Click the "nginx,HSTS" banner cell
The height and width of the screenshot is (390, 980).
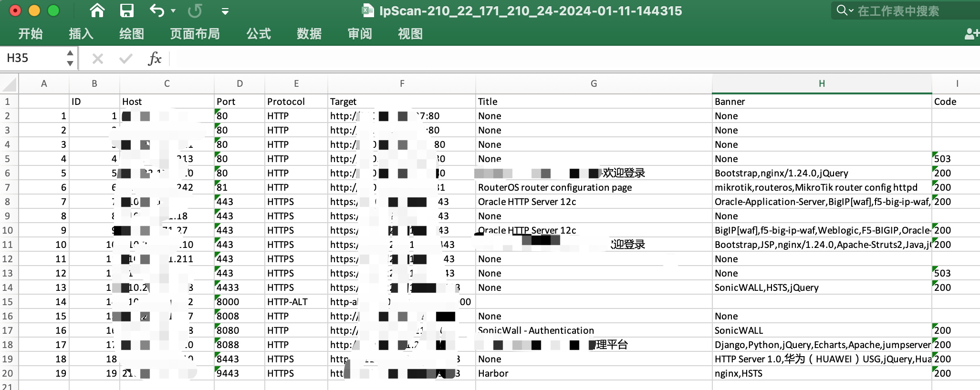(822, 373)
